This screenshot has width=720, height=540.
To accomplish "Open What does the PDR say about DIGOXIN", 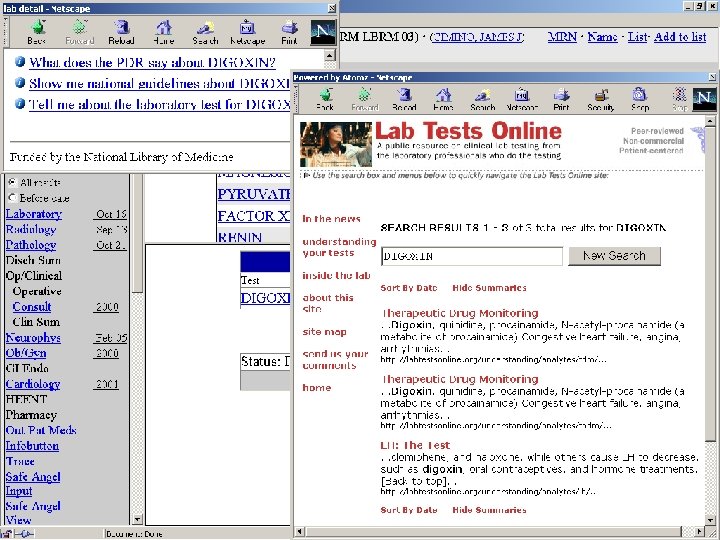I will coord(152,62).
